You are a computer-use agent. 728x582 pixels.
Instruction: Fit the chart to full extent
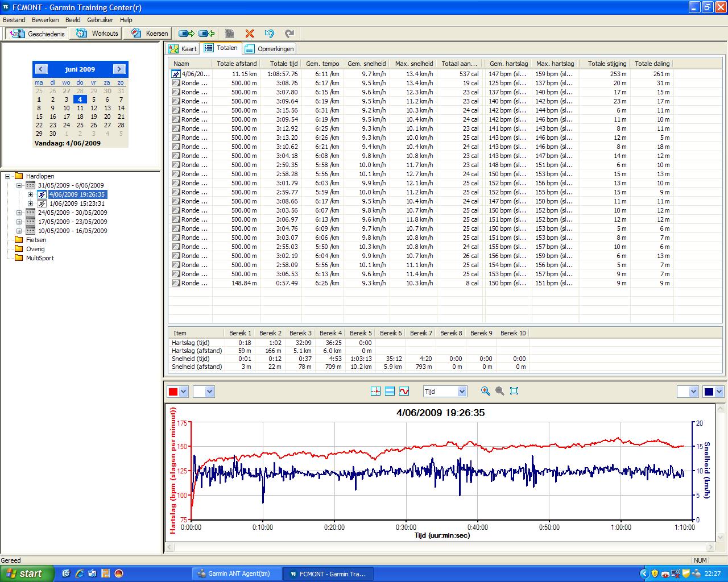(514, 391)
